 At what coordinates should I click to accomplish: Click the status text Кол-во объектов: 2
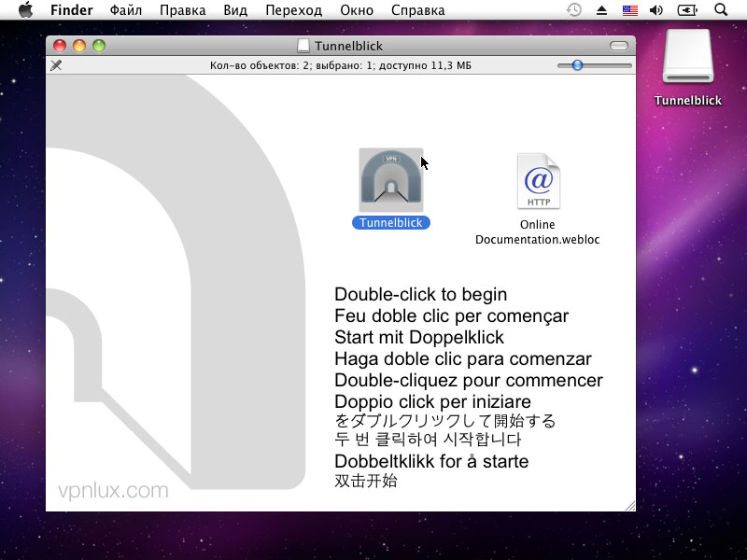260,65
